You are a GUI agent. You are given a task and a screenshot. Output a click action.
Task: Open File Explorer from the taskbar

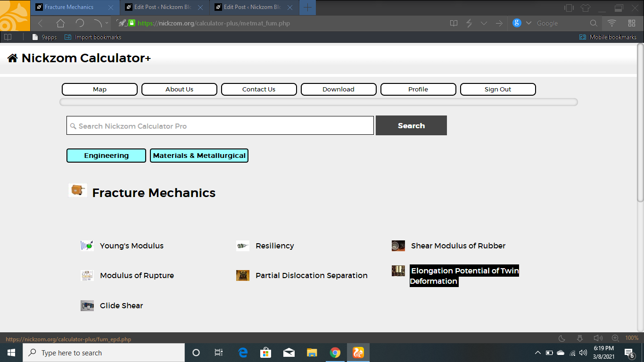pyautogui.click(x=312, y=353)
